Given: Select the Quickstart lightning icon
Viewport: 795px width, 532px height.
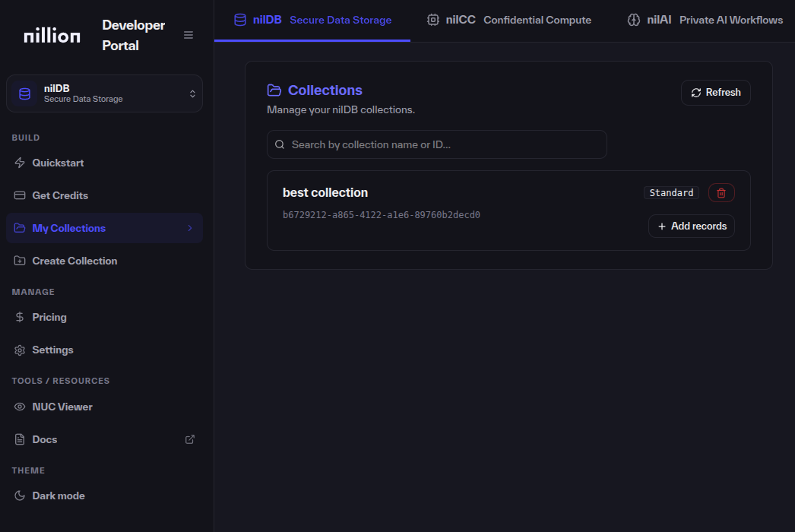Looking at the screenshot, I should coord(19,162).
